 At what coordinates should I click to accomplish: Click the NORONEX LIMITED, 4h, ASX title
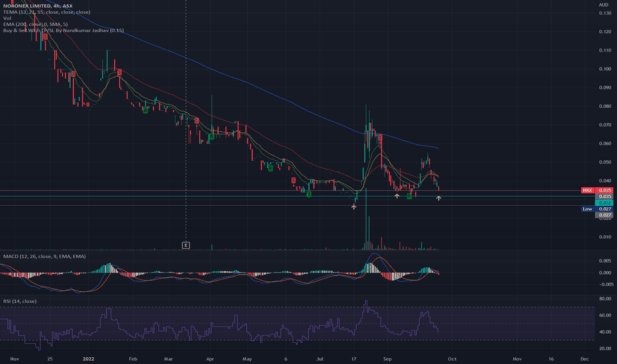pos(38,6)
